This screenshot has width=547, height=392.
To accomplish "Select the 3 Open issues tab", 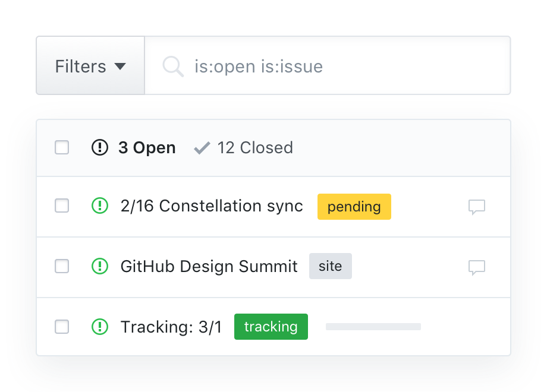I will tap(147, 147).
